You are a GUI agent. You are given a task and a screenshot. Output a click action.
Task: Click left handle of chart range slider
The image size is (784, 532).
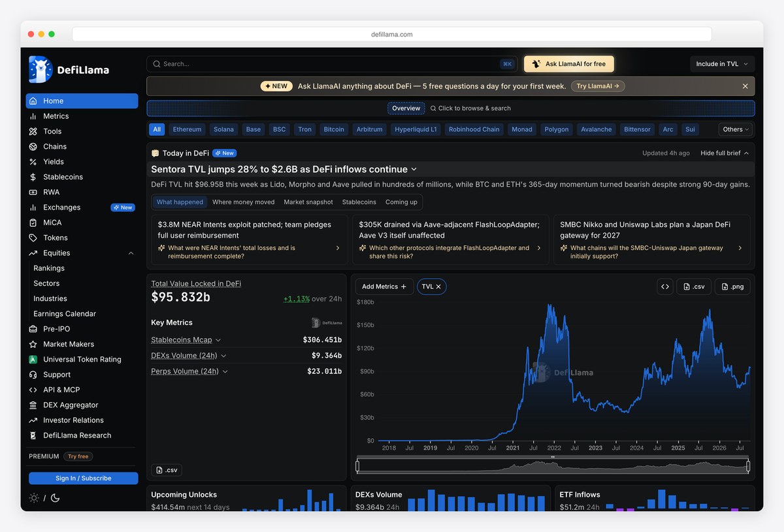(357, 466)
